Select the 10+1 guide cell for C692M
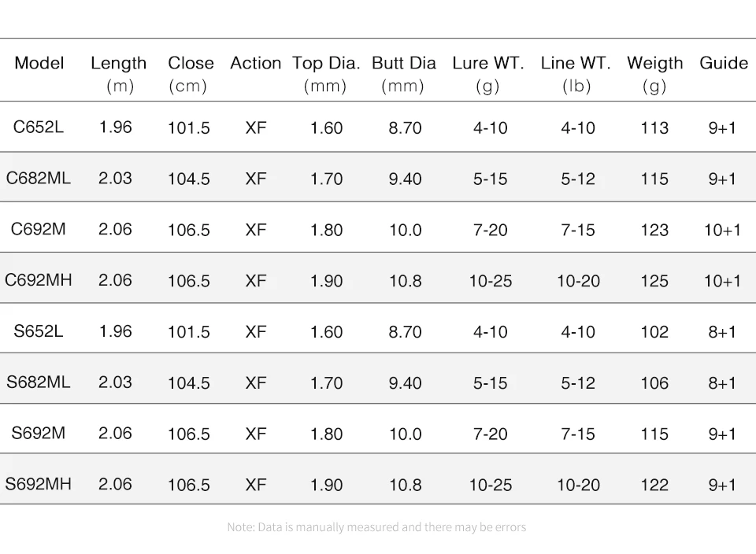The width and height of the screenshot is (756, 554). 722,230
